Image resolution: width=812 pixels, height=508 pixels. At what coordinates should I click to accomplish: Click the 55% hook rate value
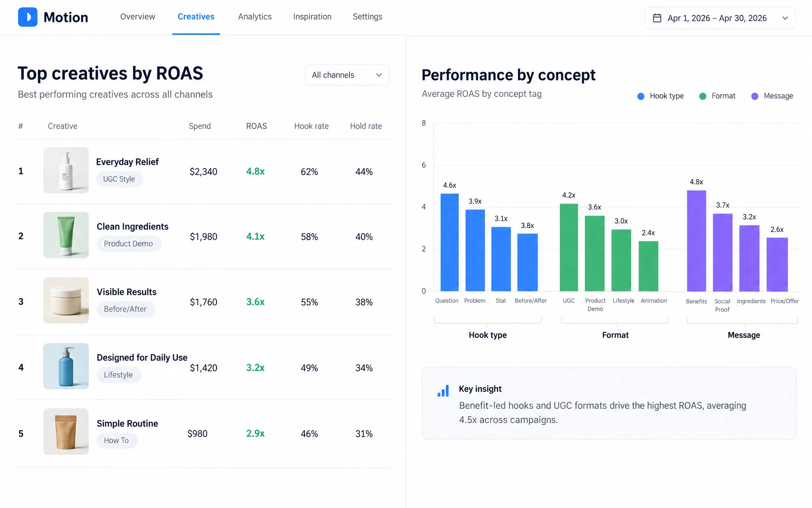[309, 302]
